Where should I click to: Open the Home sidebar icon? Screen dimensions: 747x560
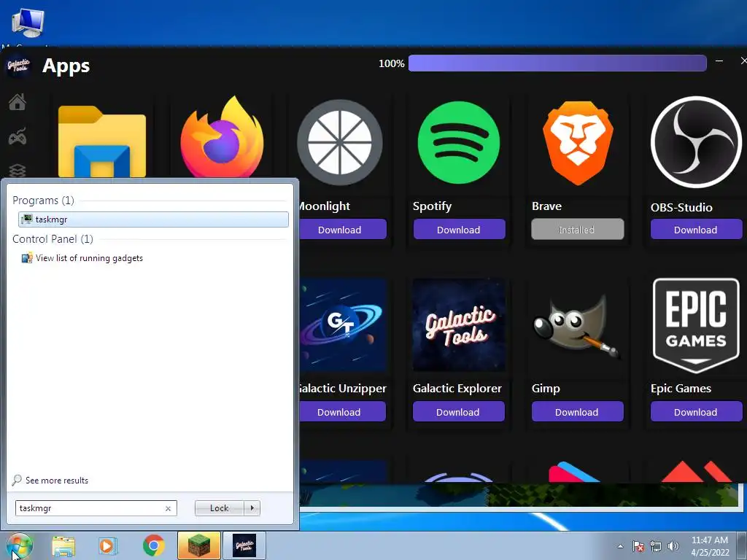pyautogui.click(x=18, y=101)
